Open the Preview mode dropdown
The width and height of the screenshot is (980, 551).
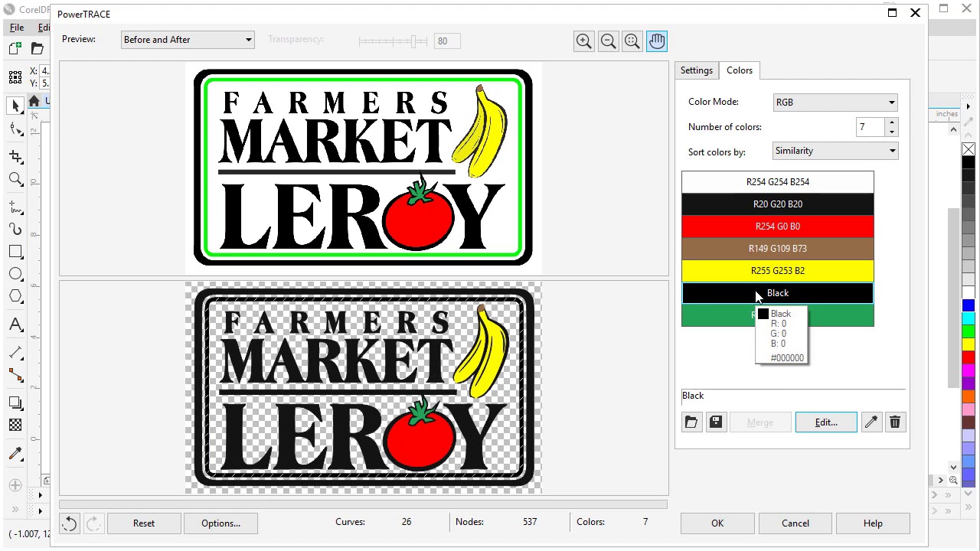coord(188,40)
